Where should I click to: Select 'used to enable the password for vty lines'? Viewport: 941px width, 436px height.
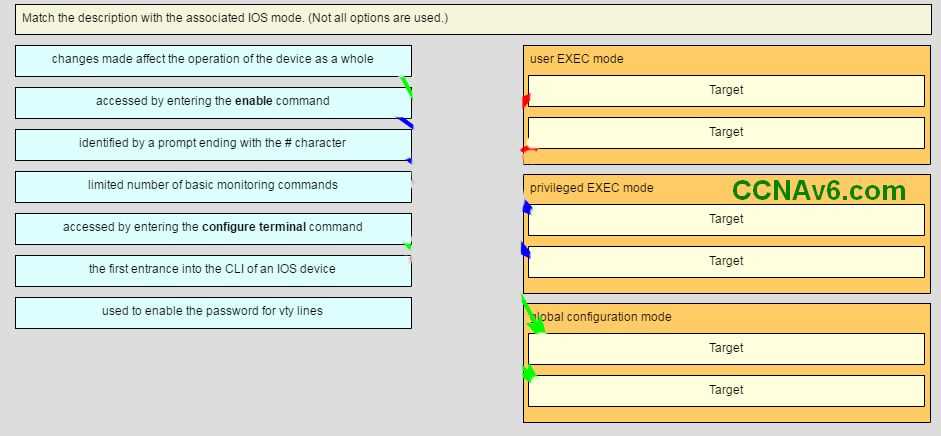coord(213,312)
